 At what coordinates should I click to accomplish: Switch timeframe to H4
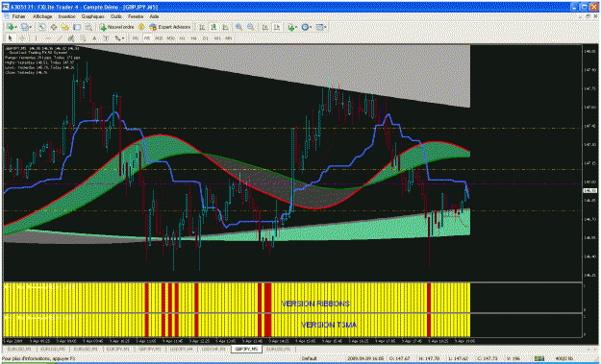(x=193, y=38)
